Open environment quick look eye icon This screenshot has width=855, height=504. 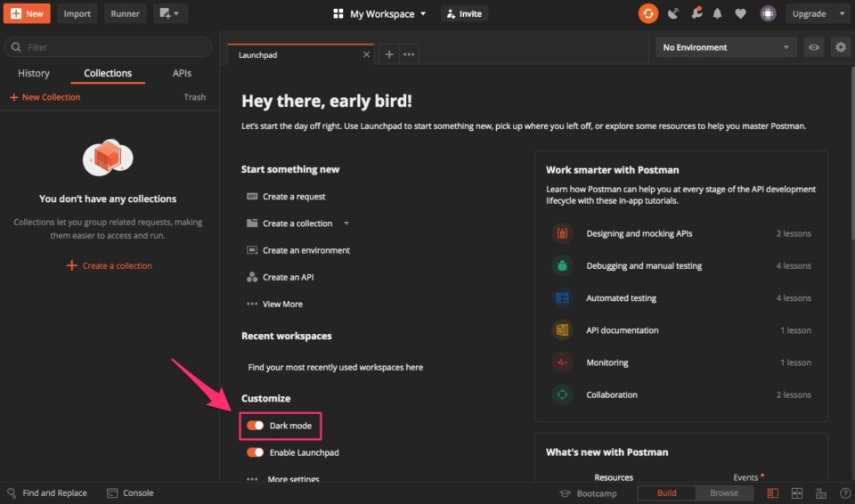[813, 47]
